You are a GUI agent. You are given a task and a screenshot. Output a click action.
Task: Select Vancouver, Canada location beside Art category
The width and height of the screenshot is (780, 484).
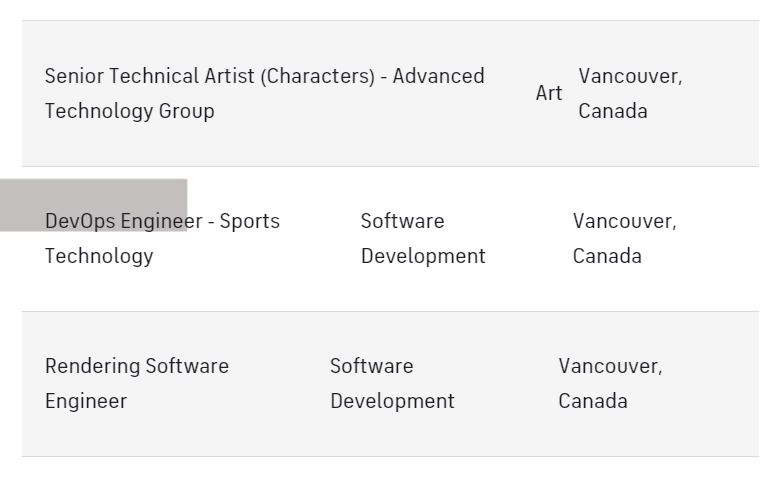pyautogui.click(x=630, y=93)
